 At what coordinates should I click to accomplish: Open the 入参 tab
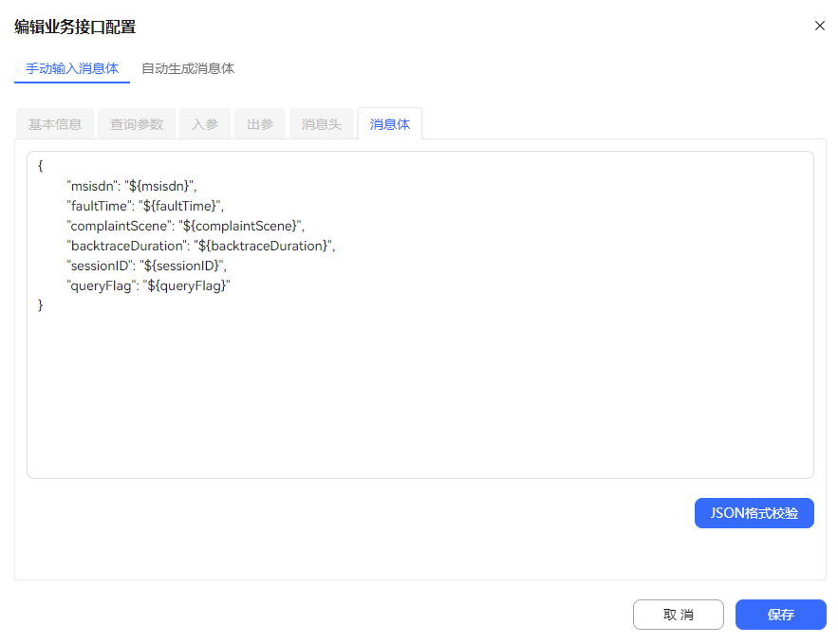pos(205,124)
